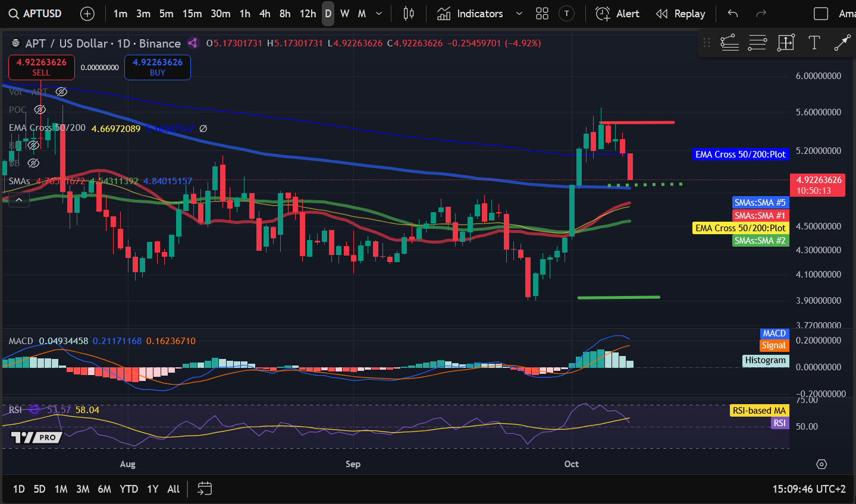
Task: Open timezone menu showing 15:09:46 UTC+2
Action: (809, 489)
